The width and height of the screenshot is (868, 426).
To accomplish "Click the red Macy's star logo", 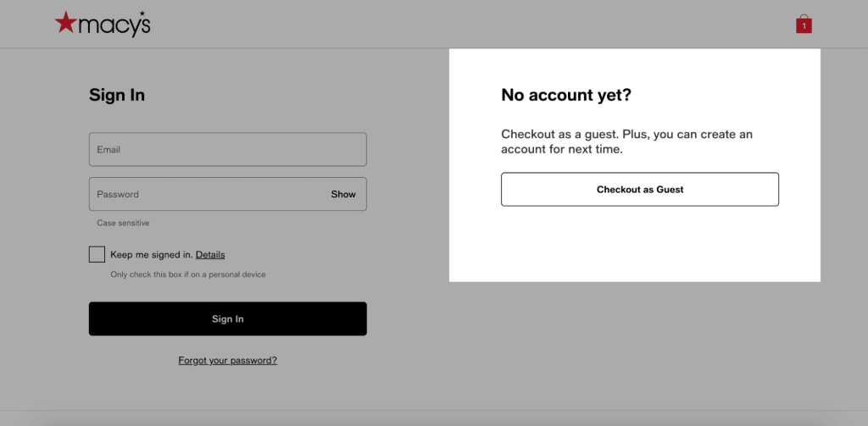I will 65,23.
